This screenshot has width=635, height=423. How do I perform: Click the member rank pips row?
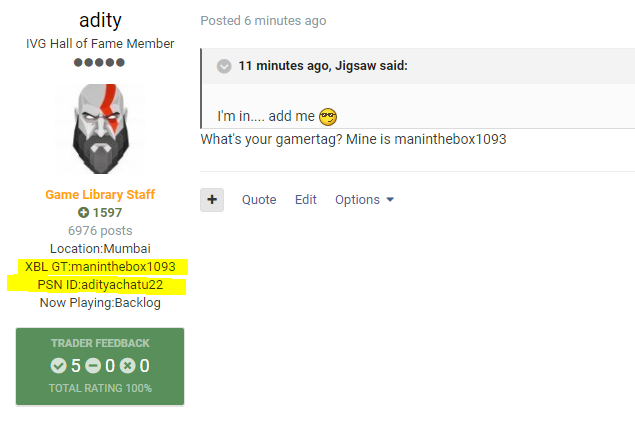click(100, 62)
